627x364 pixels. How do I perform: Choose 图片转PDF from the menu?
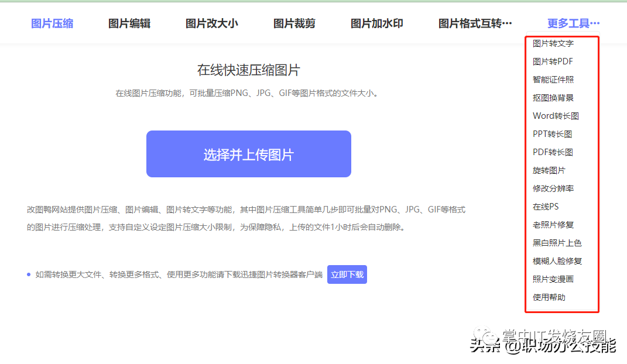pyautogui.click(x=553, y=61)
